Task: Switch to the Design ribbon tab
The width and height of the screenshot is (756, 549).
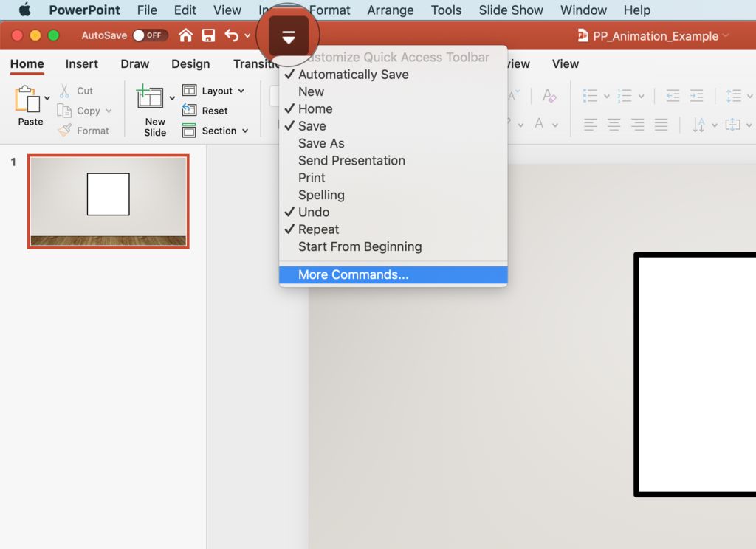Action: pyautogui.click(x=190, y=63)
